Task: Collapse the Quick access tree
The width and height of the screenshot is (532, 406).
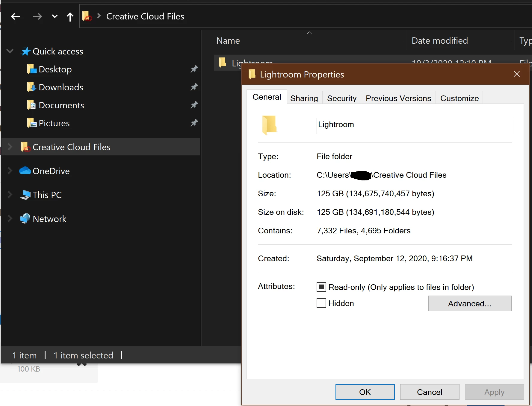Action: point(10,51)
